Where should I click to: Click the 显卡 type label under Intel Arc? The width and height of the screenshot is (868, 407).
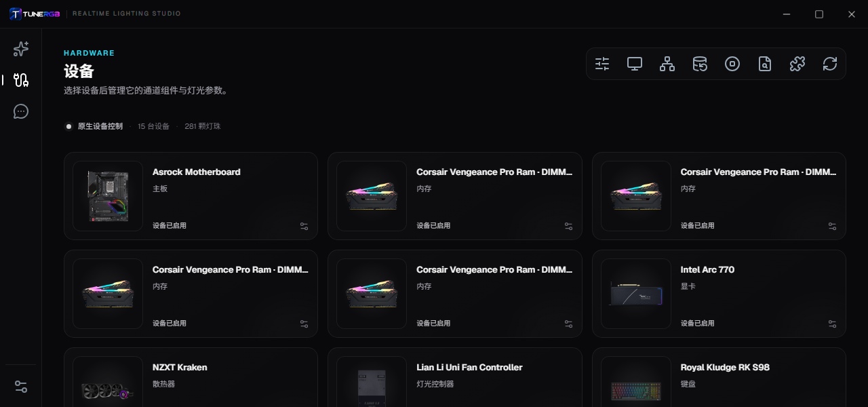tap(688, 286)
